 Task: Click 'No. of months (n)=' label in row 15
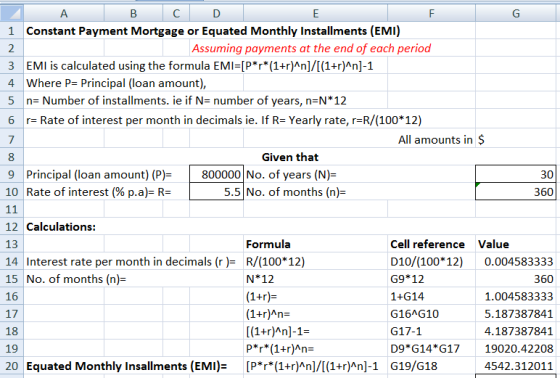(x=76, y=279)
